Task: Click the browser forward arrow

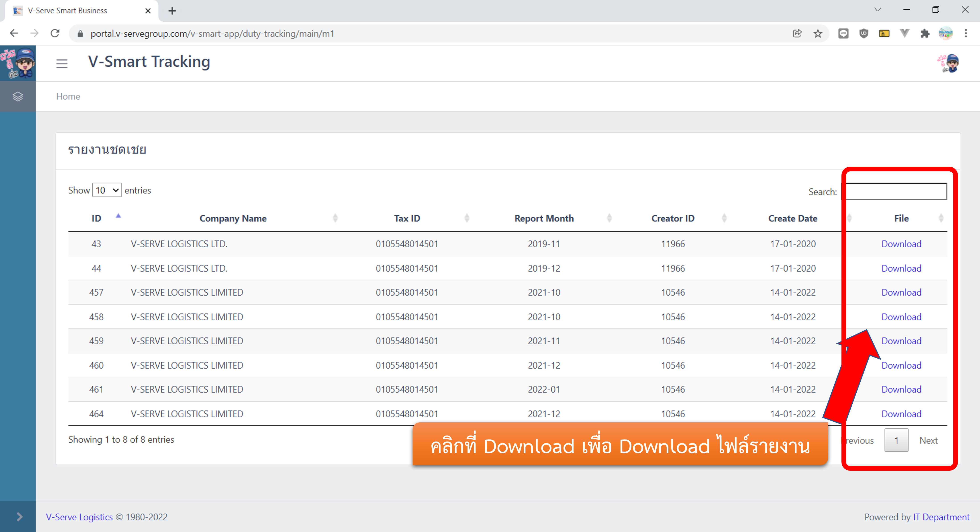Action: tap(35, 33)
